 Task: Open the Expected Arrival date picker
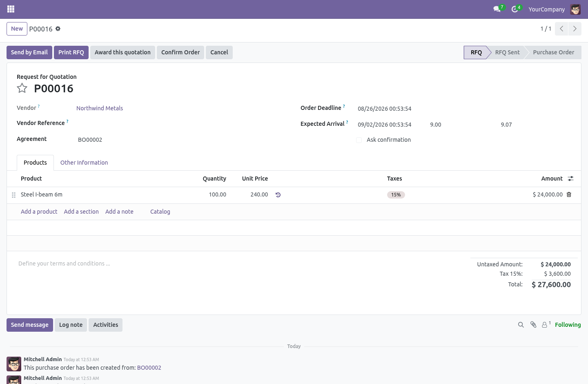pos(385,125)
